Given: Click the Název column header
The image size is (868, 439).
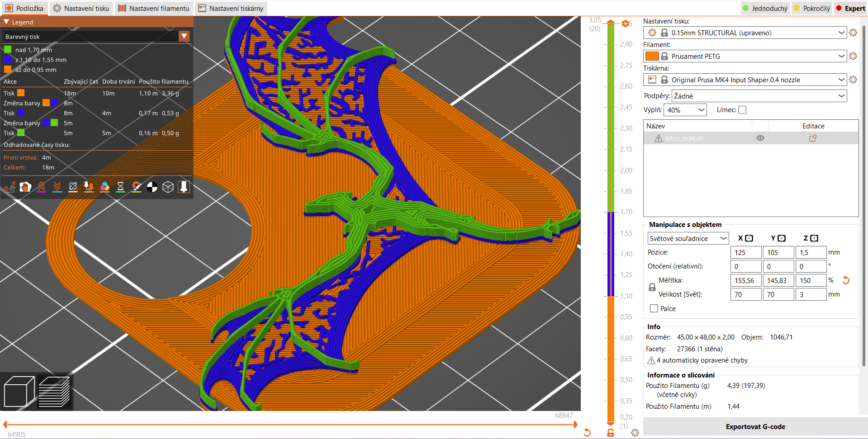Looking at the screenshot, I should [697, 126].
